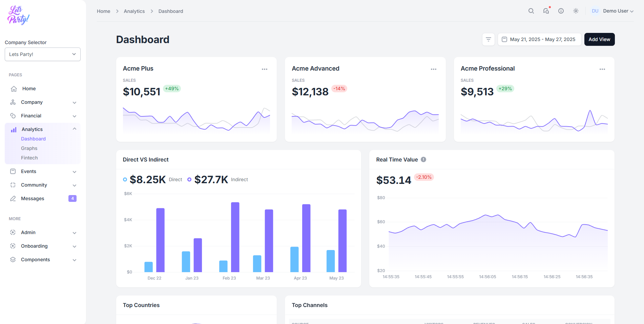
Task: Select Fintech under Analytics
Action: 29,158
